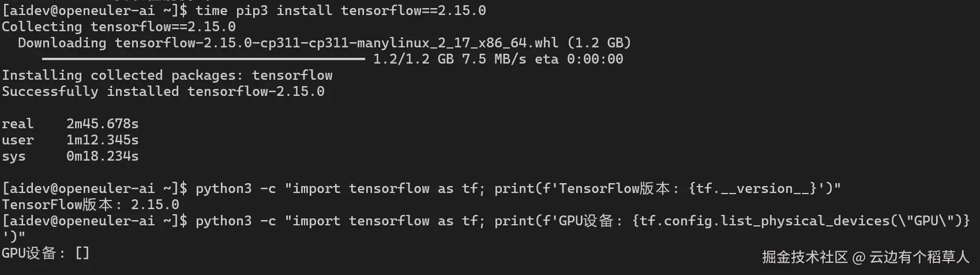Select the "Installing collected packages" line

167,75
